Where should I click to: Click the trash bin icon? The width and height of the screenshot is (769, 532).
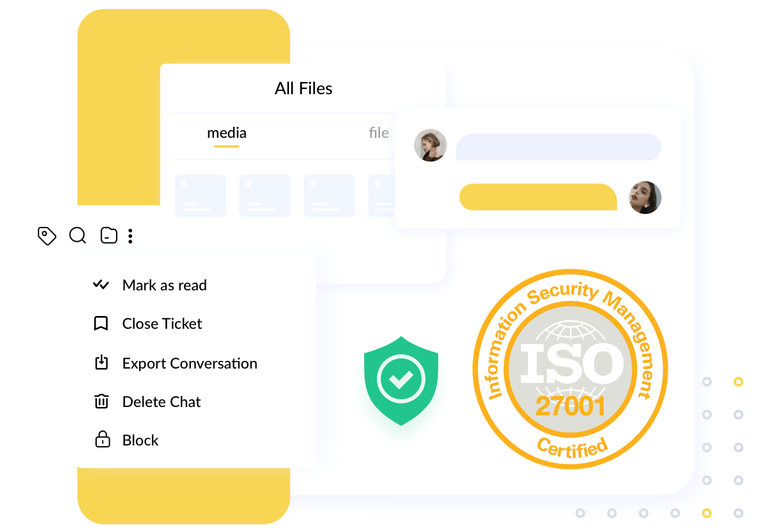pos(101,401)
